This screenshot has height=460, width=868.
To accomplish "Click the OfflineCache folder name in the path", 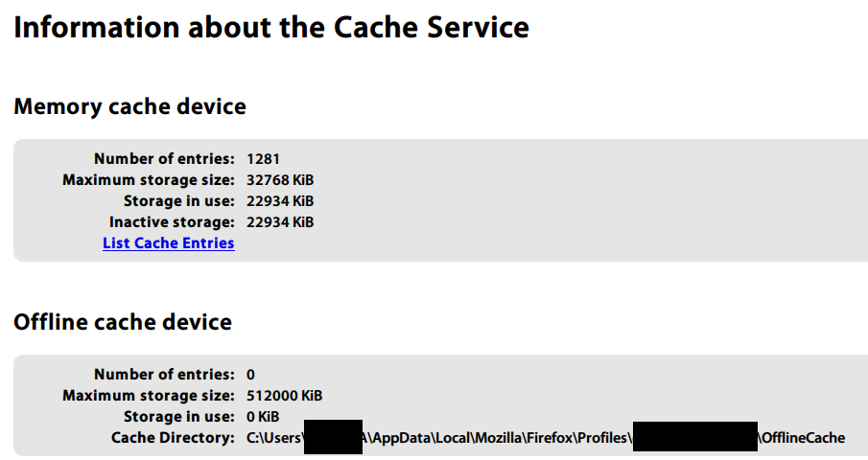I will tap(804, 438).
